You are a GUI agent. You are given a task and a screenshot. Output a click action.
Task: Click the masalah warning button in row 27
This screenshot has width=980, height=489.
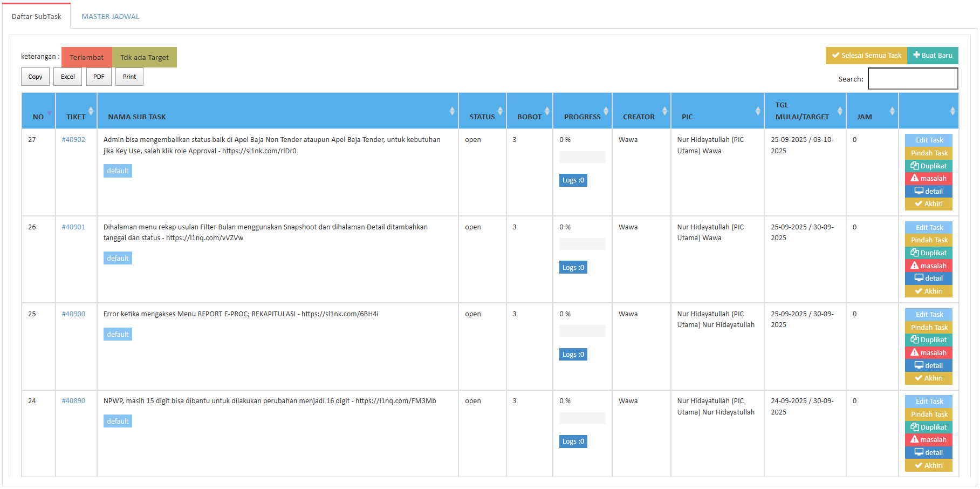928,179
